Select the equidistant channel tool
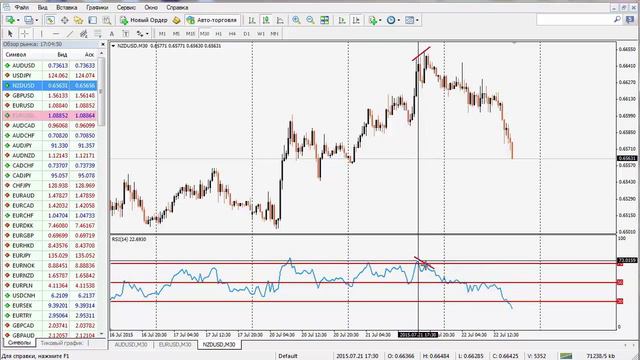Screen dimensions: 640x360 pyautogui.click(x=84, y=33)
